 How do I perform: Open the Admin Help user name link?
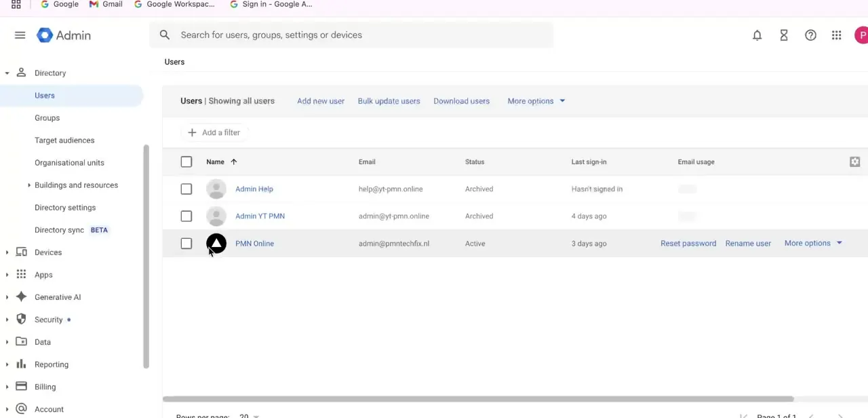(x=254, y=189)
